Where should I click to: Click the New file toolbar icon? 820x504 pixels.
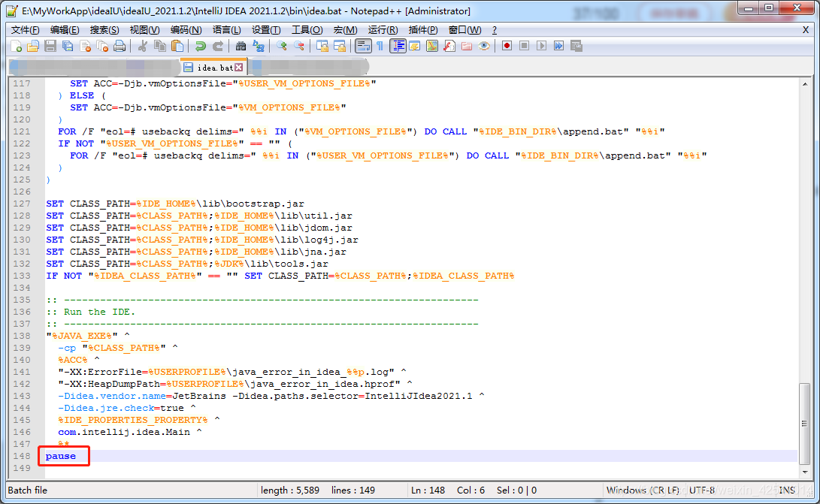(x=17, y=47)
